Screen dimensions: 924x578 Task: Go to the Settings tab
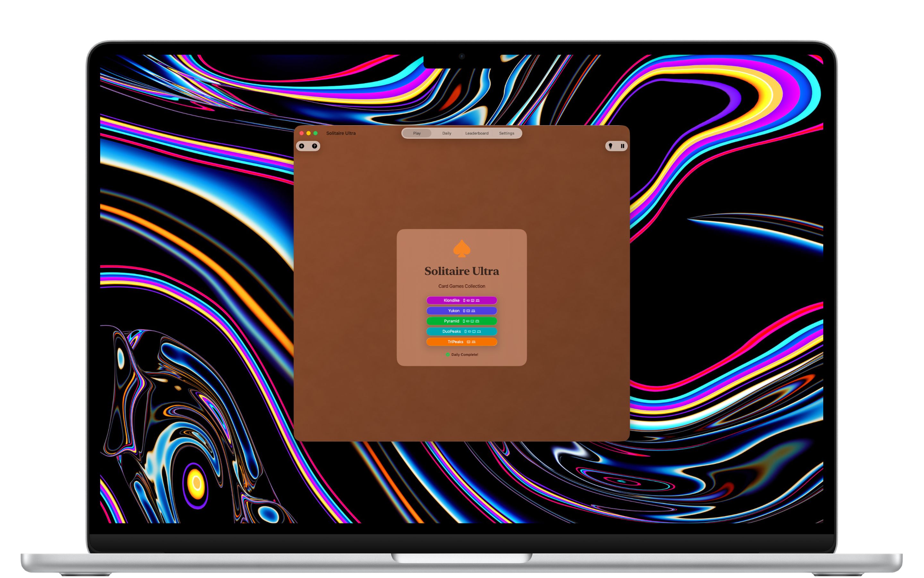[x=506, y=133]
